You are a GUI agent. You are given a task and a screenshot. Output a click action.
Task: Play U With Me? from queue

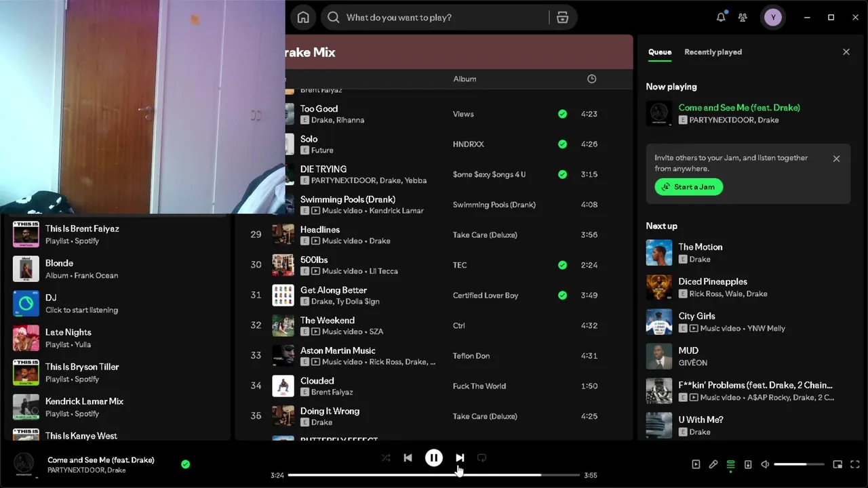[x=748, y=425]
